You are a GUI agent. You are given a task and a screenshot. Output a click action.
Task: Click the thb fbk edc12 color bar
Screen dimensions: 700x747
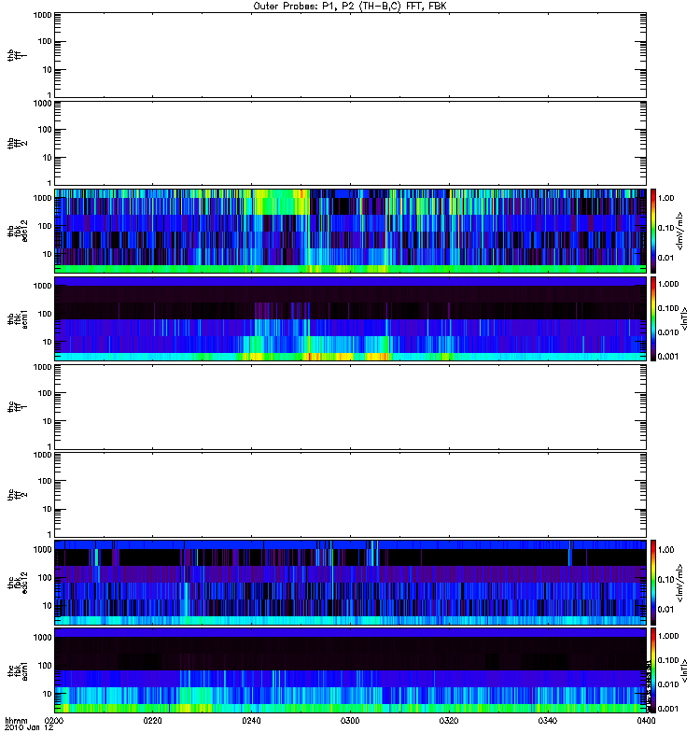653,231
